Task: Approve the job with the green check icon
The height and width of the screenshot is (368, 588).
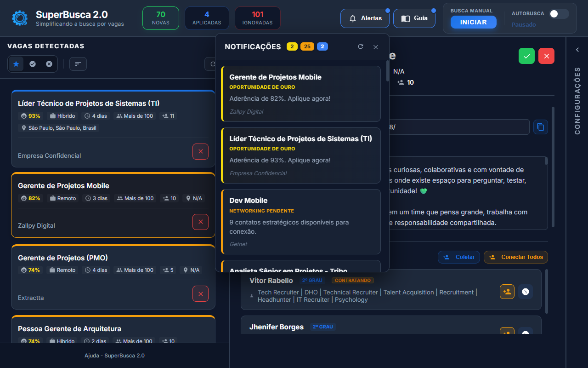Action: pyautogui.click(x=526, y=56)
